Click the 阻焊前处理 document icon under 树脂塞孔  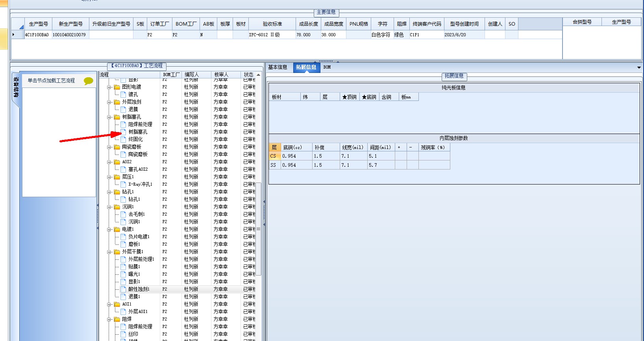(x=123, y=125)
